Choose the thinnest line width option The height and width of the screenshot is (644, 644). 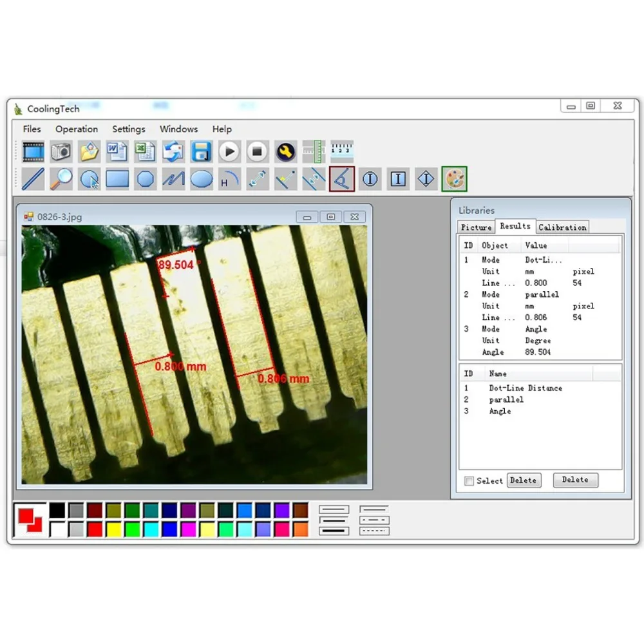(x=334, y=509)
